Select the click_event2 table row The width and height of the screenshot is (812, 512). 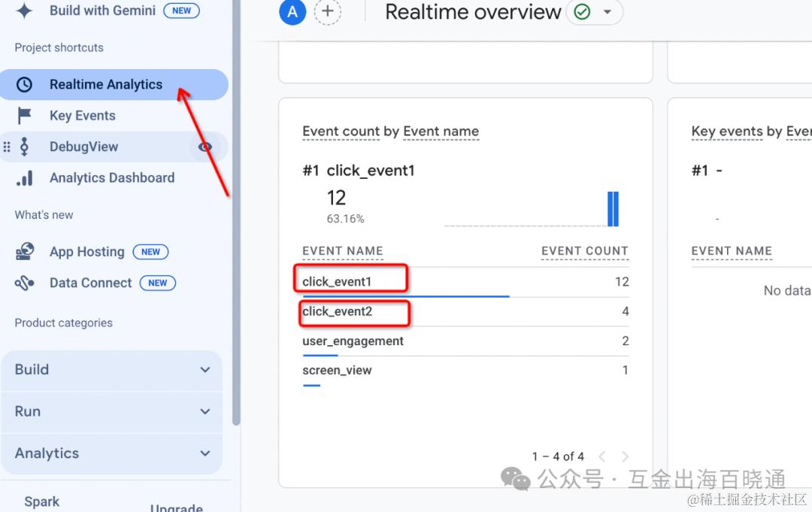coord(465,312)
